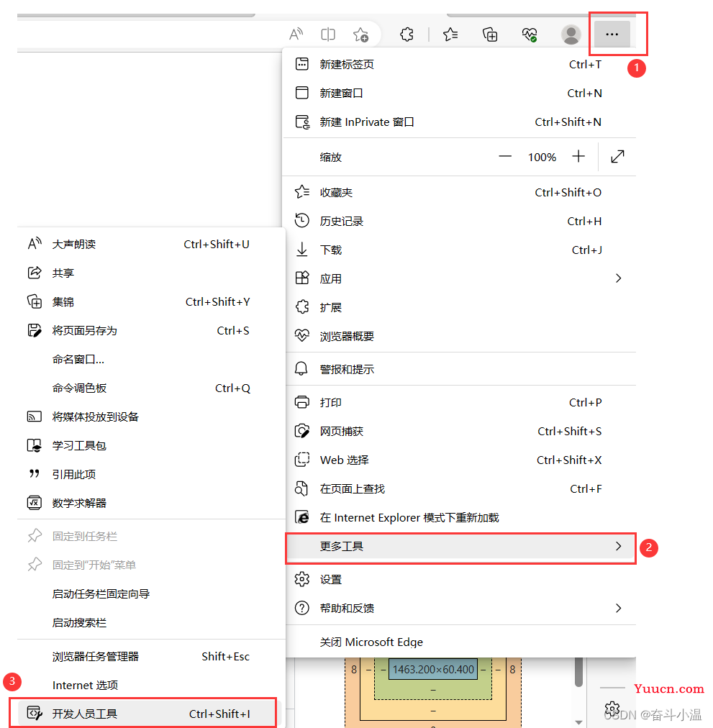Reload in Internet Explorer mode
Screen dimensions: 713x728
pos(459,518)
